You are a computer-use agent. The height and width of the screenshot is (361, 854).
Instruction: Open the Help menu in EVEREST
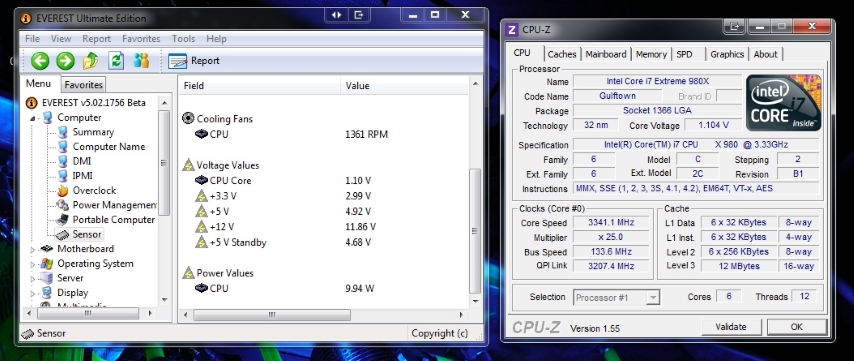click(x=216, y=39)
